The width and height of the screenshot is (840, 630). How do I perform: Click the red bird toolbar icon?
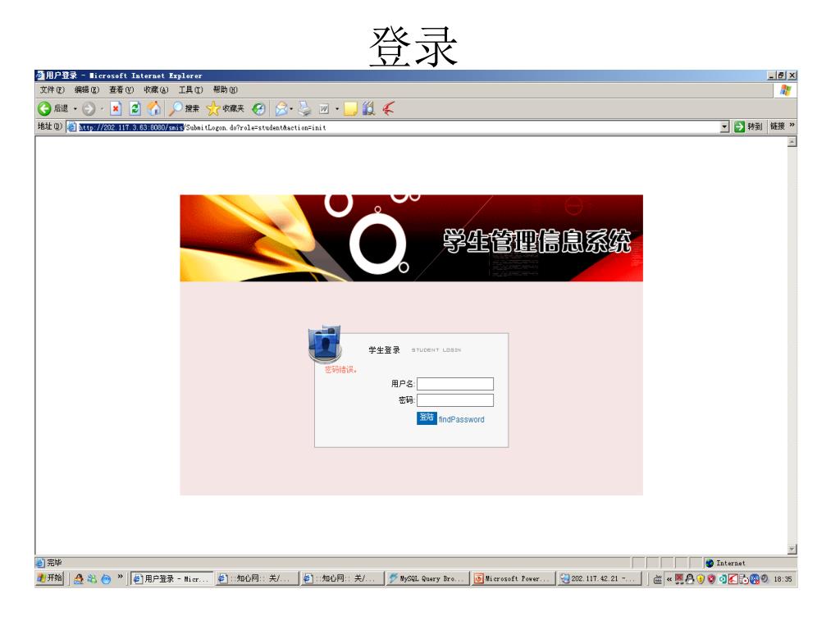click(388, 109)
